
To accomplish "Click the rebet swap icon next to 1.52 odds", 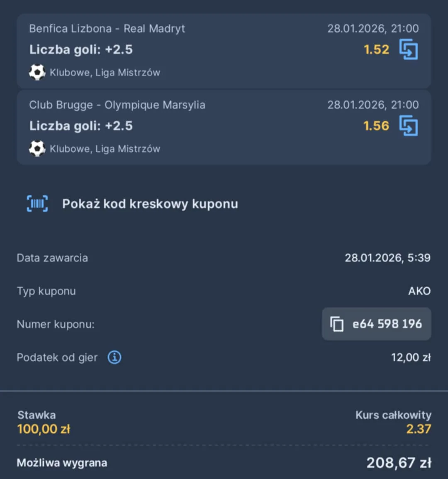I will click(x=409, y=49).
